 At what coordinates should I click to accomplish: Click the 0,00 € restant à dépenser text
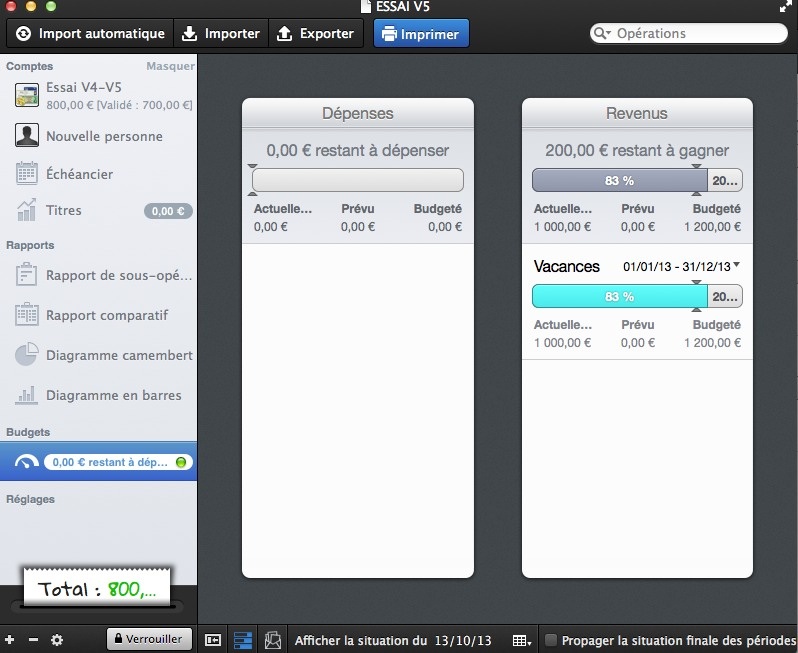(x=358, y=150)
